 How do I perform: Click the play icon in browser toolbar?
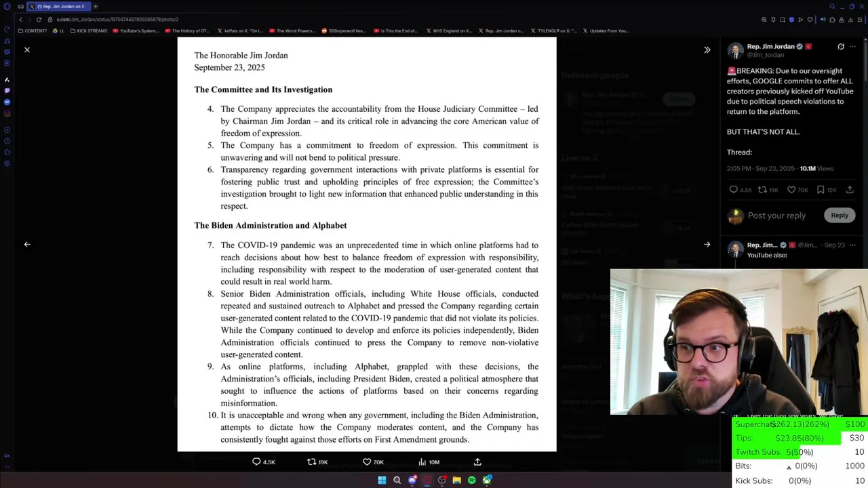801,20
